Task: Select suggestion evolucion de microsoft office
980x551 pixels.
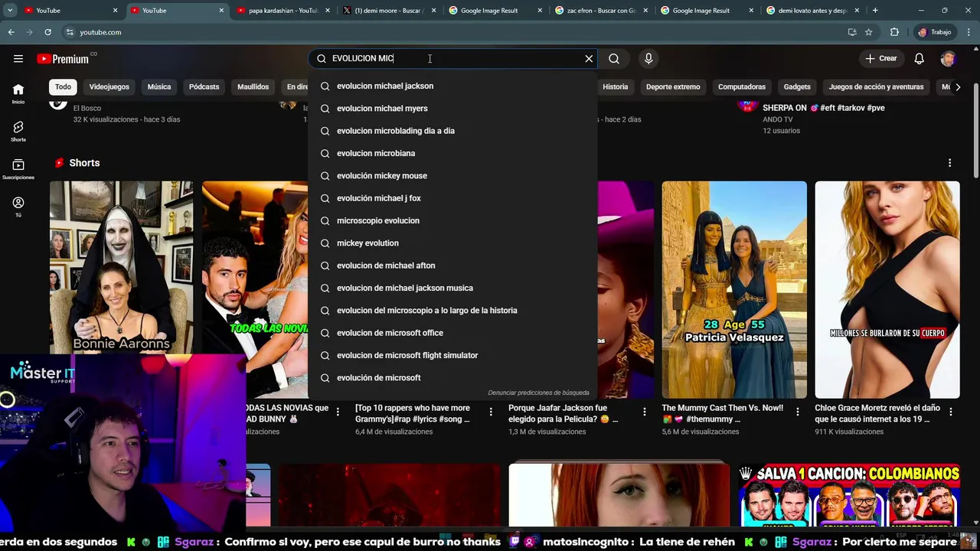Action: [452, 333]
